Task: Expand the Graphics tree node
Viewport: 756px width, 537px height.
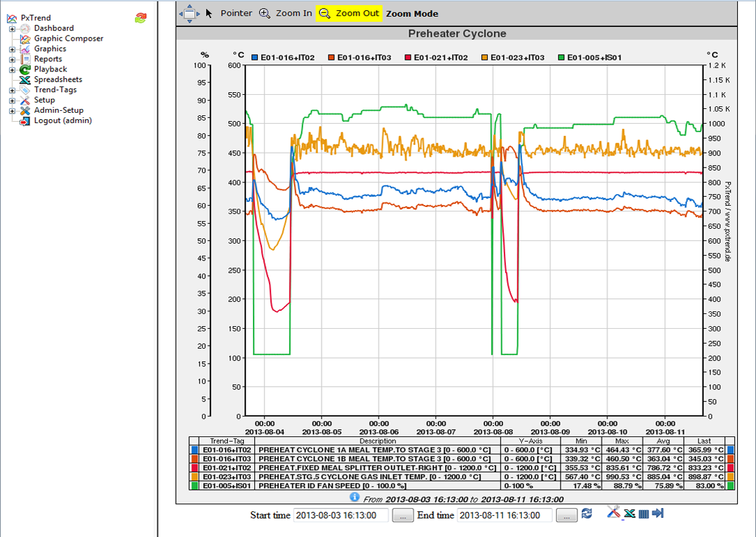Action: point(12,49)
